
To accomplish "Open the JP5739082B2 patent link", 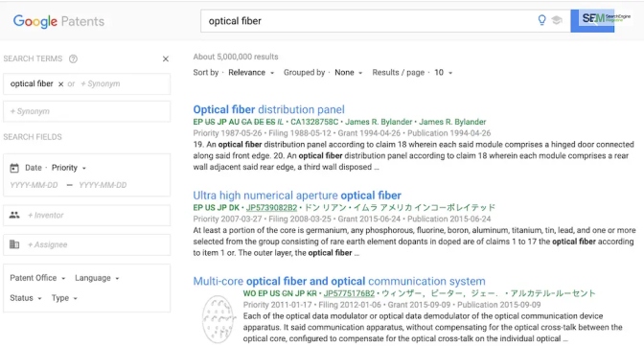I will [271, 207].
